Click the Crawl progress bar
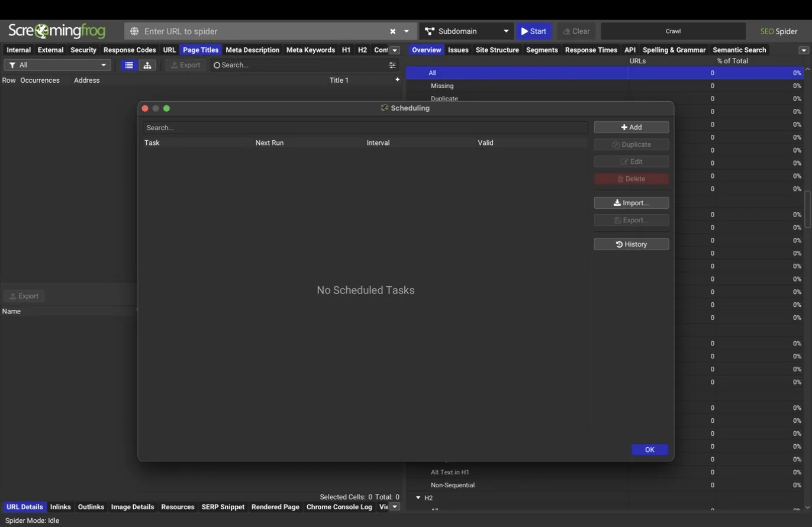812x527 pixels. coord(673,31)
